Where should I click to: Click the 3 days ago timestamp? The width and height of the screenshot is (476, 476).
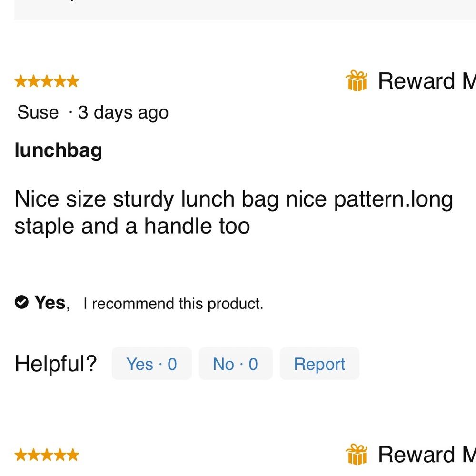click(x=123, y=112)
